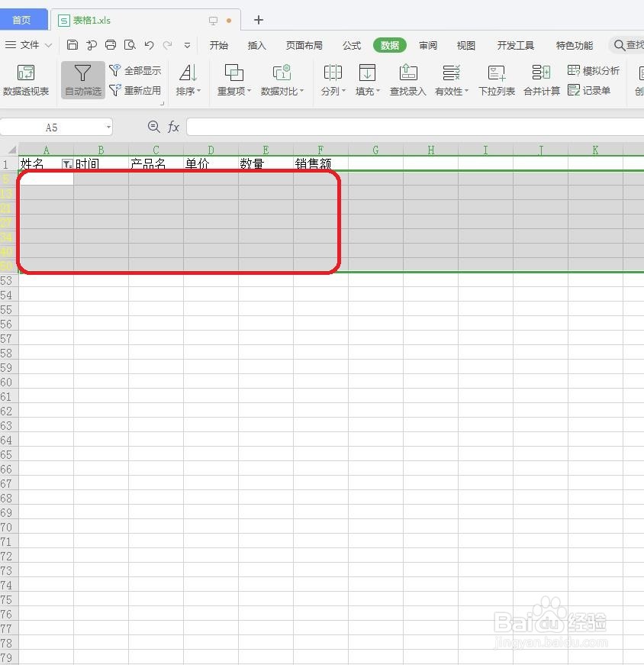Open Text to Columns (分列) dropdown
This screenshot has height=665, width=644.
pyautogui.click(x=333, y=79)
